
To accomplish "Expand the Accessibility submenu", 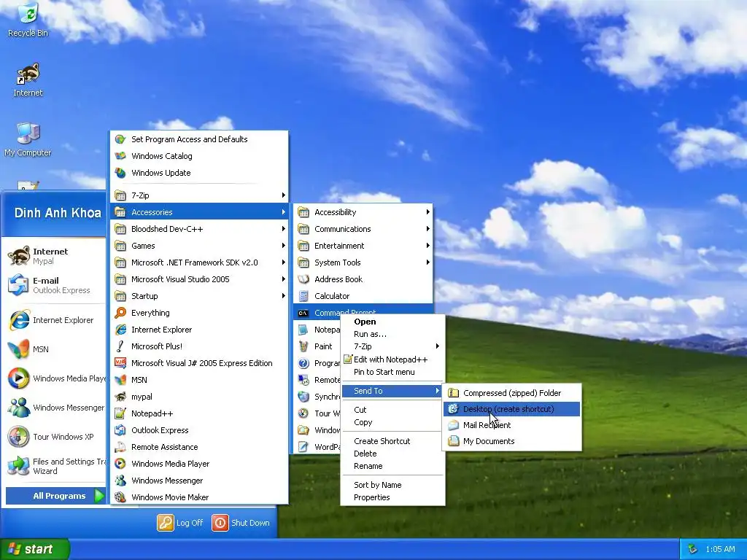I will 363,212.
